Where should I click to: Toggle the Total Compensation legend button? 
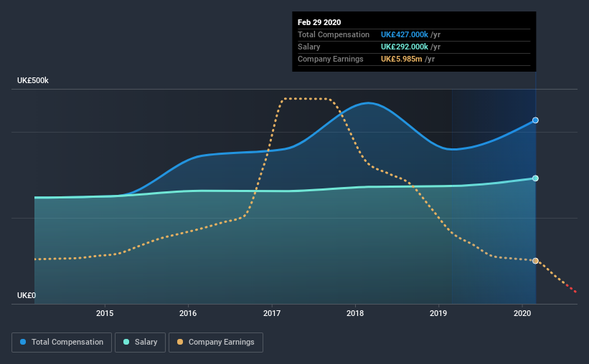click(x=62, y=343)
